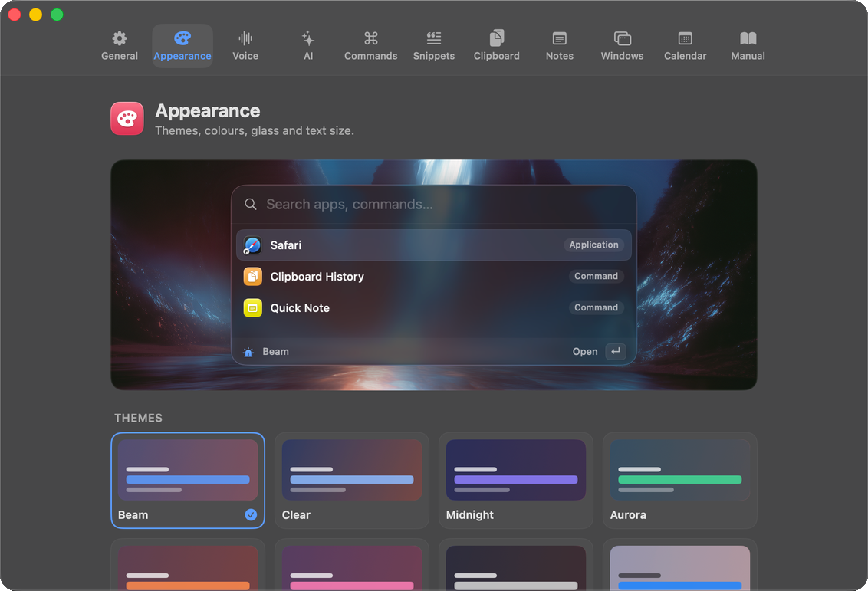Click the Aurora theme name label
The width and height of the screenshot is (868, 591).
click(628, 515)
